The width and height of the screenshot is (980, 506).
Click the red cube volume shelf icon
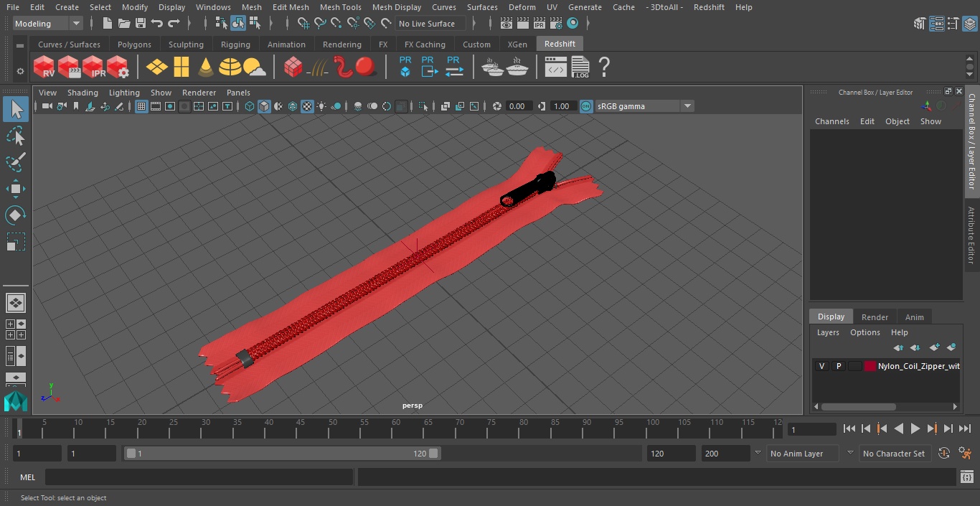[x=293, y=67]
